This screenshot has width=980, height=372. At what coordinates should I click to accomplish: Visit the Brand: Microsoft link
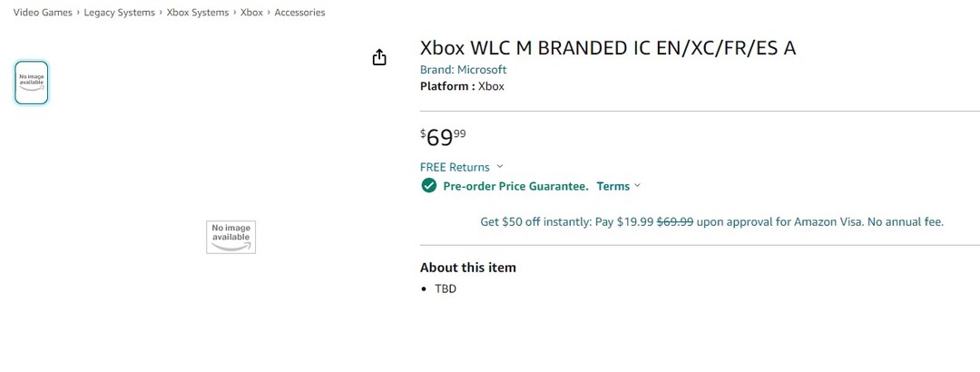(x=463, y=70)
